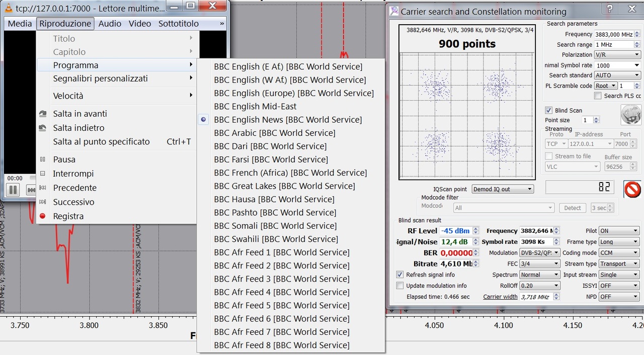The width and height of the screenshot is (644, 355).
Task: Open RollOff 0.20 dropdown
Action: [540, 286]
